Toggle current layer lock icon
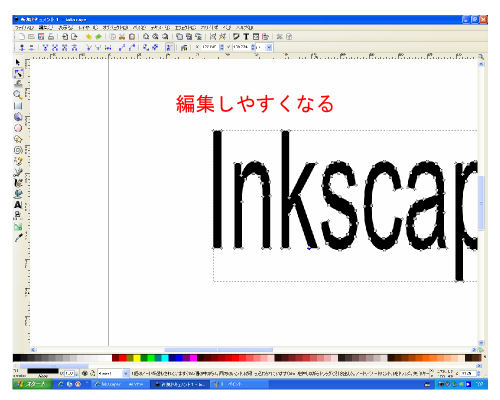 pyautogui.click(x=93, y=374)
